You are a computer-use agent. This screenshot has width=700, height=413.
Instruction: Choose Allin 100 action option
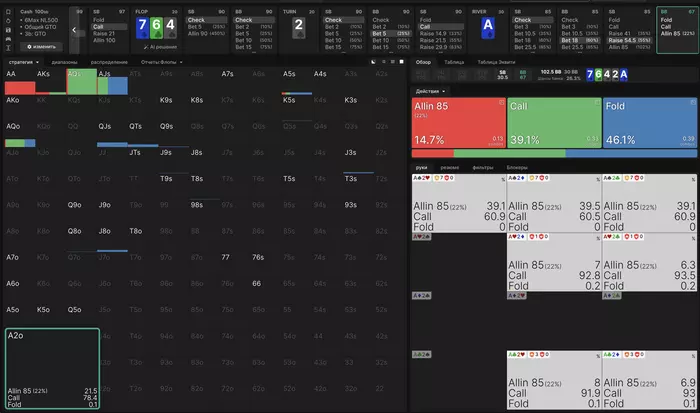[x=104, y=40]
